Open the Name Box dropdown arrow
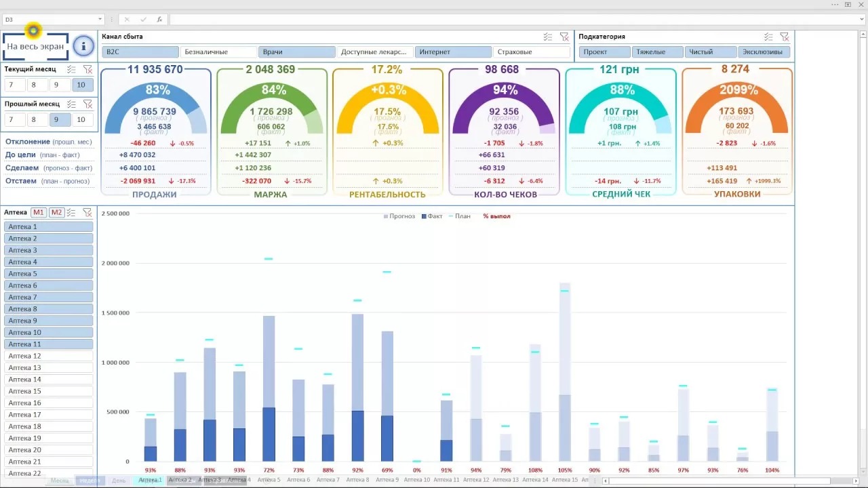 pyautogui.click(x=100, y=20)
